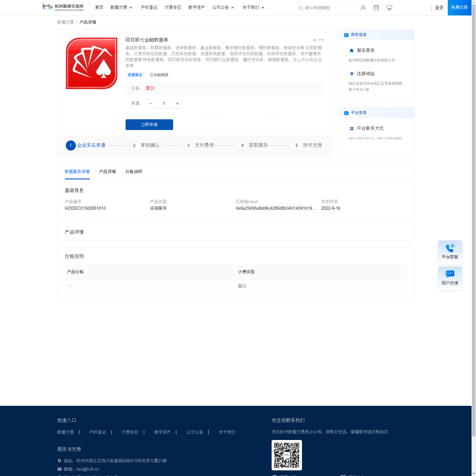
Task: Switch to 价格说明 tab
Action: click(x=134, y=172)
